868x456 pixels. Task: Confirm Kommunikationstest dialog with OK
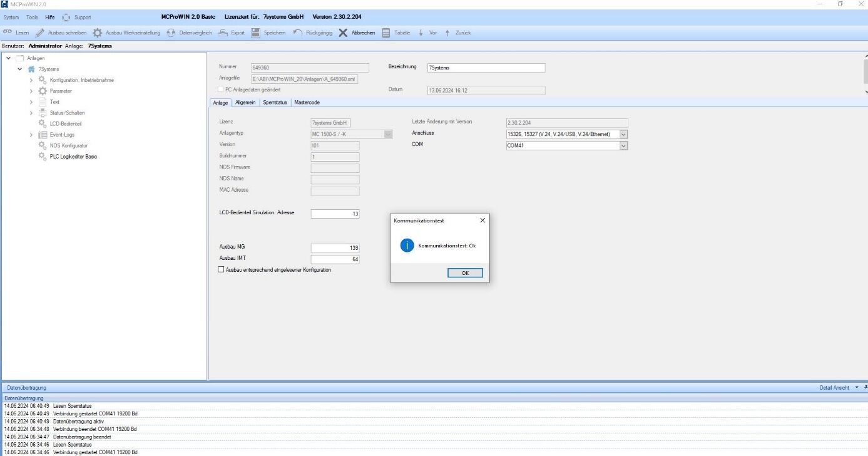point(465,273)
